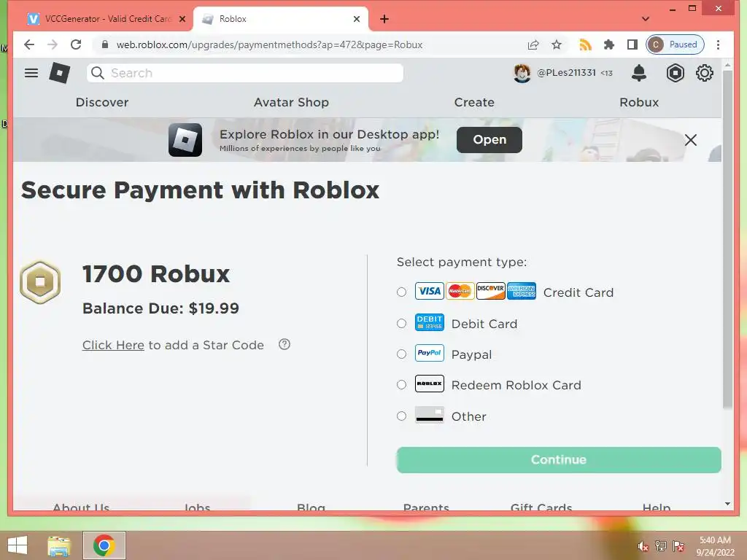Open Windows Start button
The width and height of the screenshot is (747, 560).
pos(18,545)
